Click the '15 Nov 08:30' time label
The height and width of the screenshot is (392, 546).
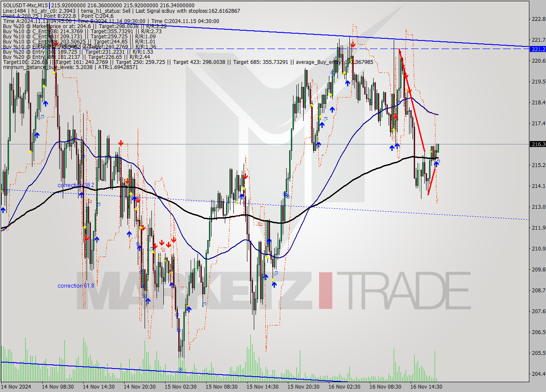click(x=221, y=386)
